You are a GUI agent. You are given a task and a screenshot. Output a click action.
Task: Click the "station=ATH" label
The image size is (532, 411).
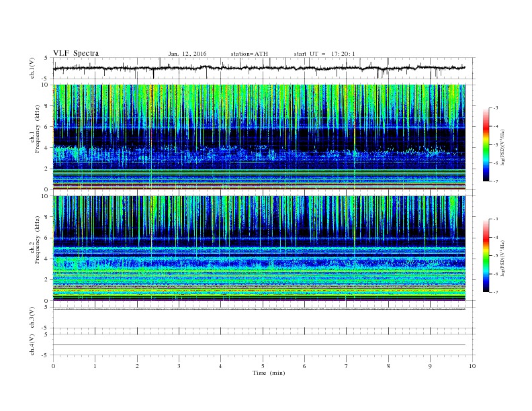pyautogui.click(x=249, y=54)
